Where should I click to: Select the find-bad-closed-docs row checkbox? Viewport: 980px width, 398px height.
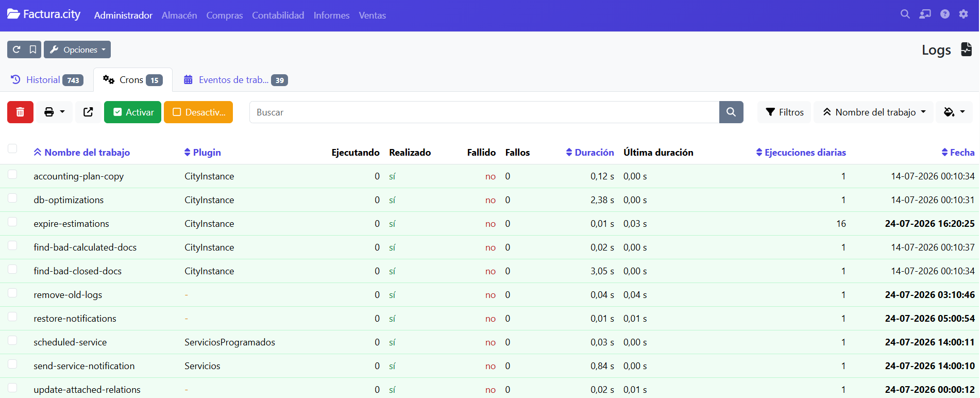tap(12, 269)
